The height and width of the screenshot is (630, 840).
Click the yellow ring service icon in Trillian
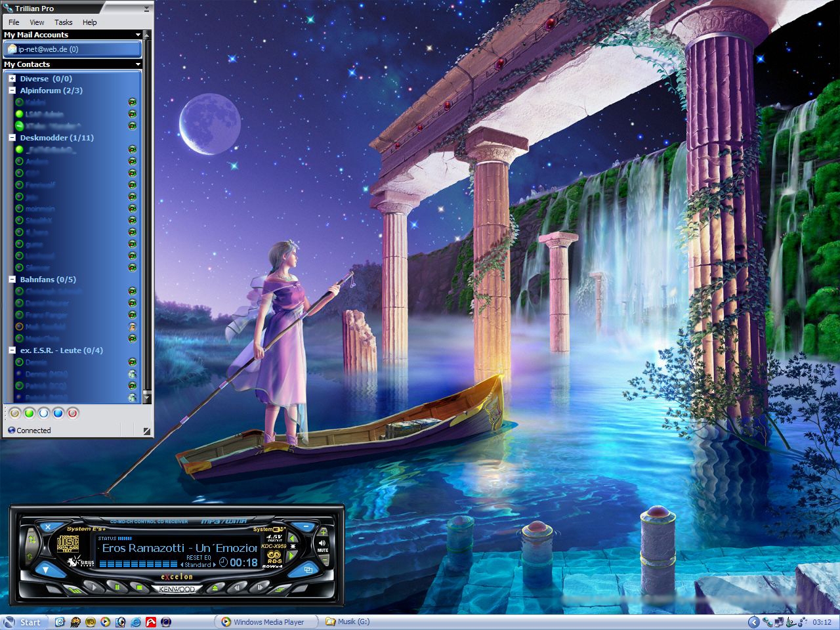15,413
